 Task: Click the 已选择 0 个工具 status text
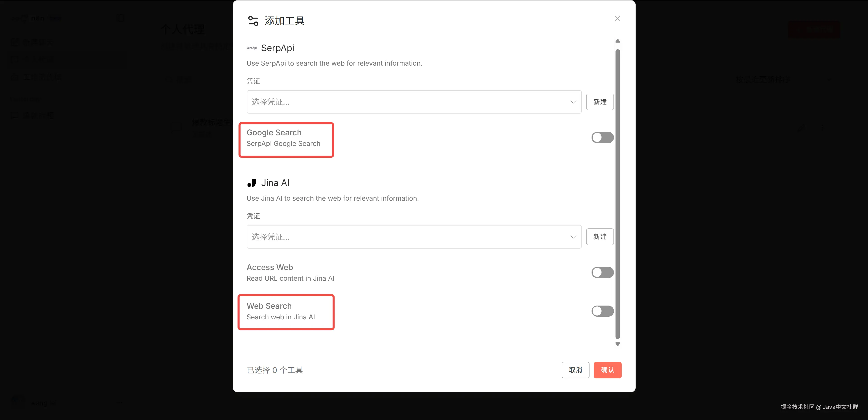click(275, 370)
